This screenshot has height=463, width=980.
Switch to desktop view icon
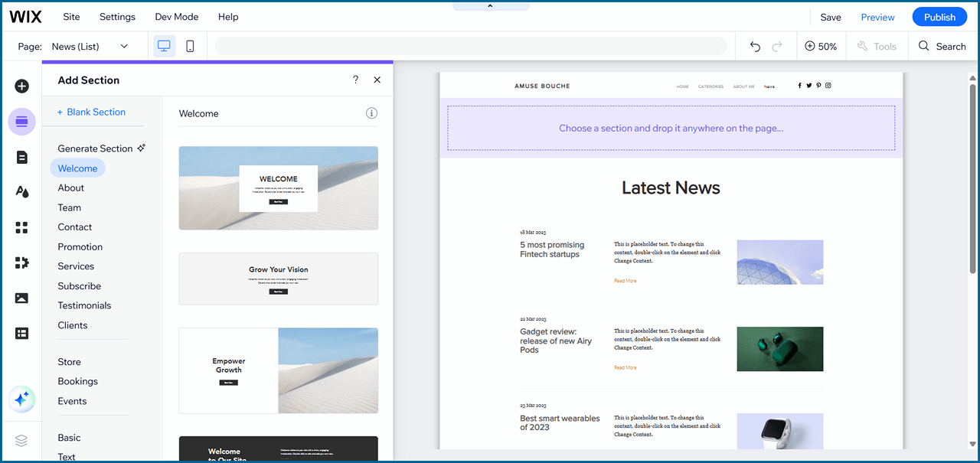(x=164, y=46)
